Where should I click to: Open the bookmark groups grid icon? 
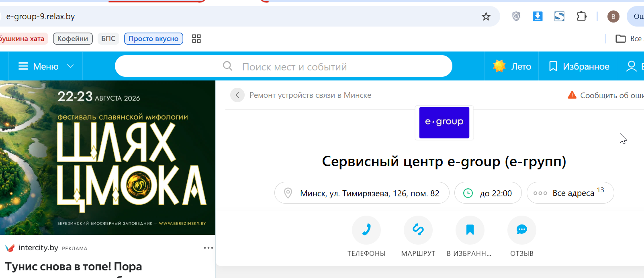coord(196,39)
